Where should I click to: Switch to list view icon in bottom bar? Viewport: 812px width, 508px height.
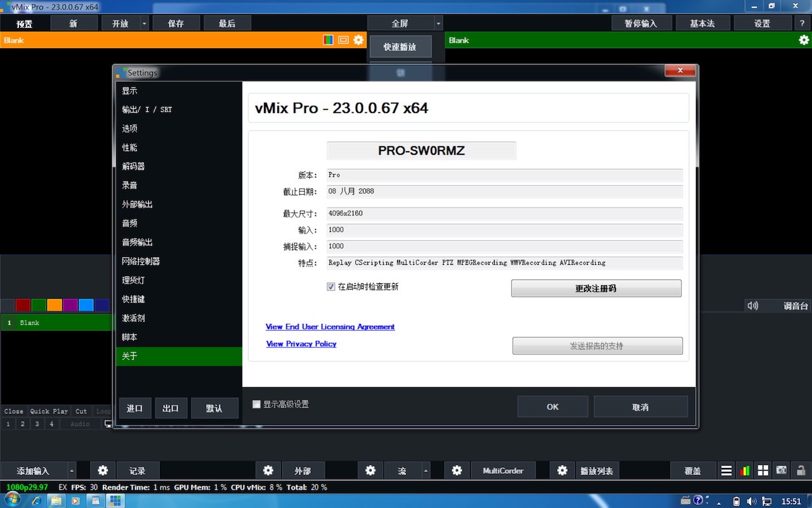tap(726, 471)
